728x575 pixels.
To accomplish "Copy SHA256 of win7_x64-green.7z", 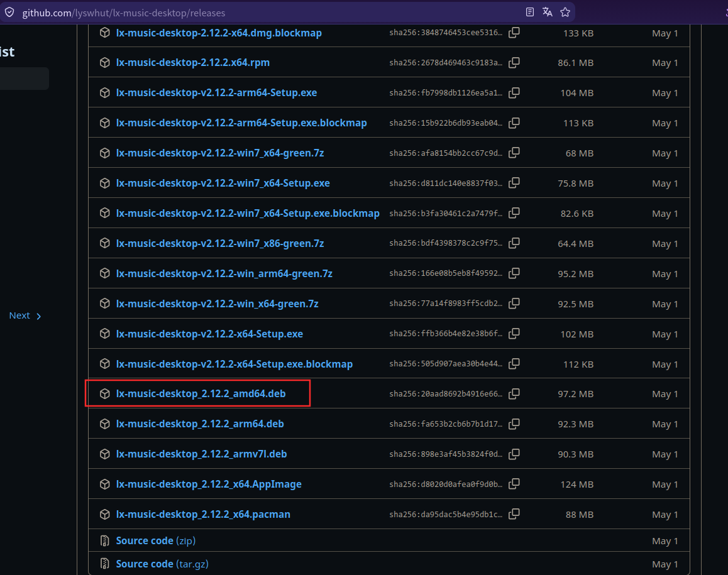I will point(514,153).
